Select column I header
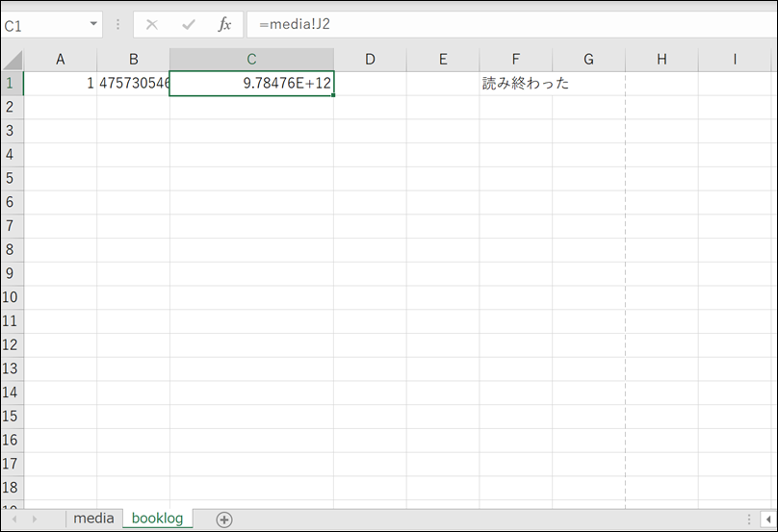The height and width of the screenshot is (532, 778). click(x=735, y=60)
